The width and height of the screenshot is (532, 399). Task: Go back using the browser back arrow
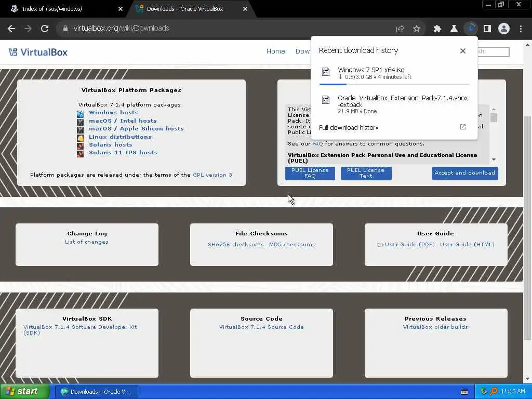(11, 29)
